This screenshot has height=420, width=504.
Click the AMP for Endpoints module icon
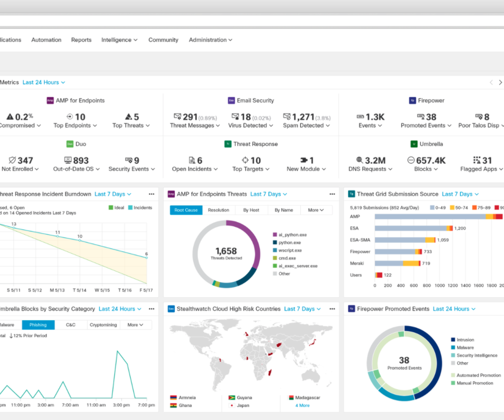[x=50, y=101]
